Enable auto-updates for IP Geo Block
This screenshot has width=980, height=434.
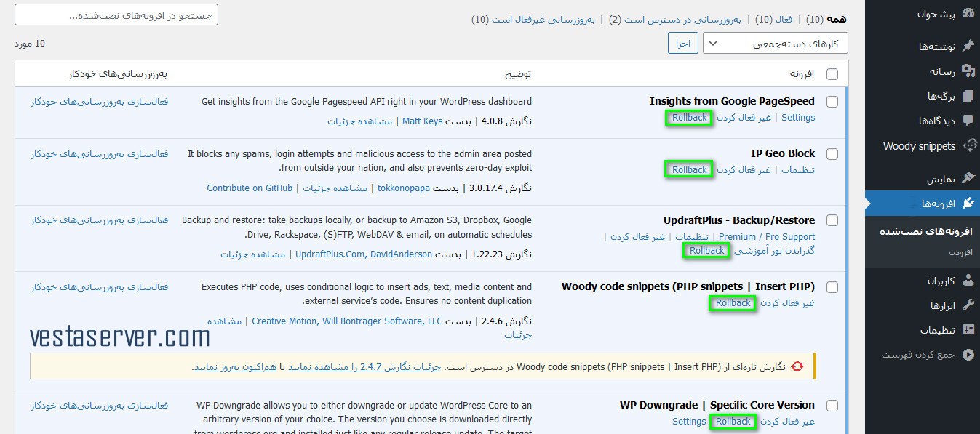100,154
